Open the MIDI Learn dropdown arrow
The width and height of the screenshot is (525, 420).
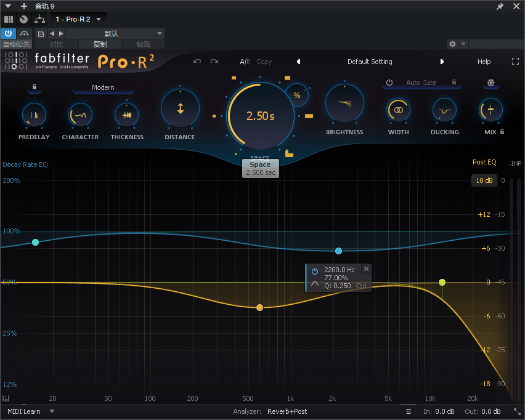click(52, 411)
